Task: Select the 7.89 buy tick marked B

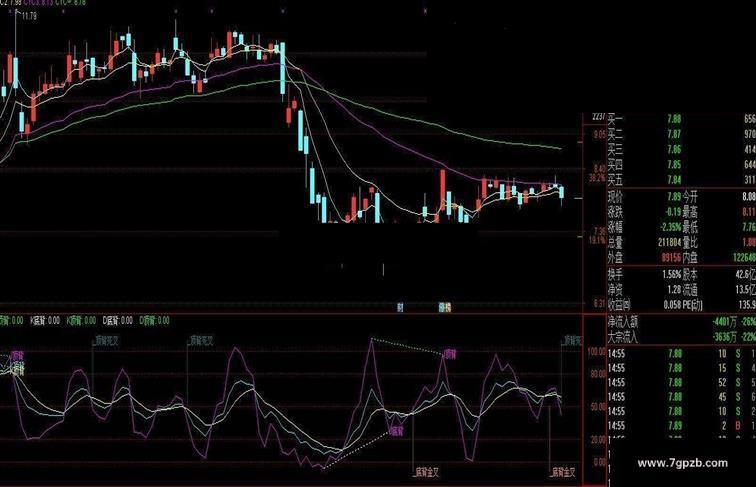Action: 681,426
